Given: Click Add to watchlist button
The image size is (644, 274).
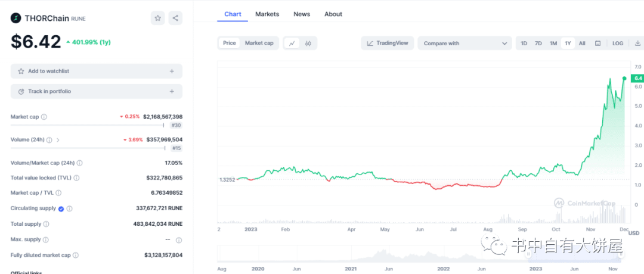Looking at the screenshot, I should (97, 71).
